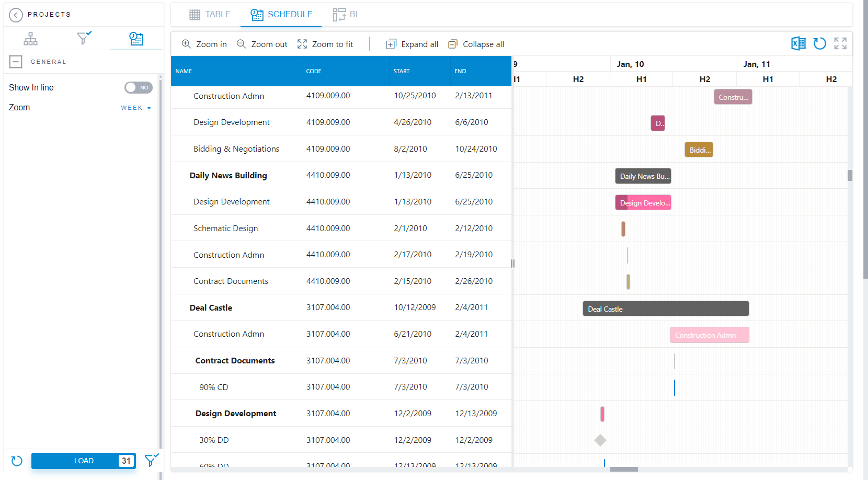Select the Deal Castle bar on the Gantt
868x480 pixels.
(x=666, y=308)
